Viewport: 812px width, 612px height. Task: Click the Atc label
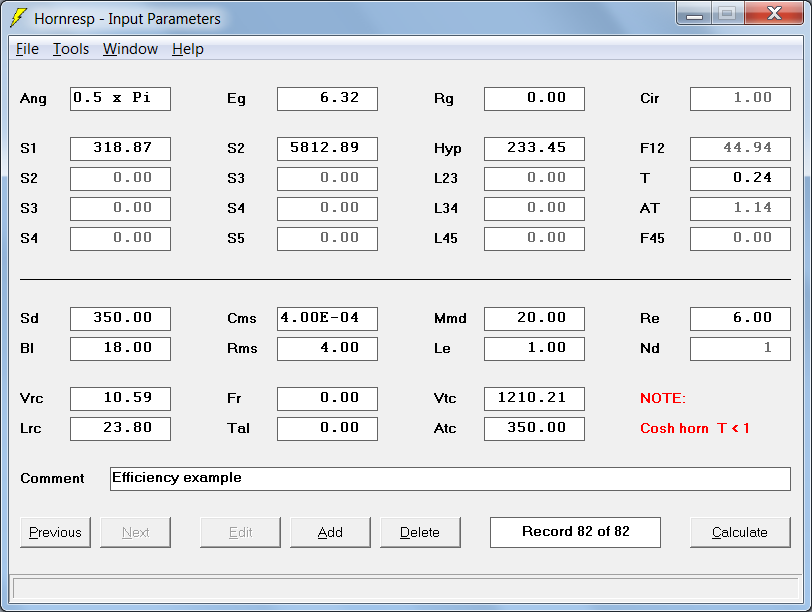(x=445, y=429)
